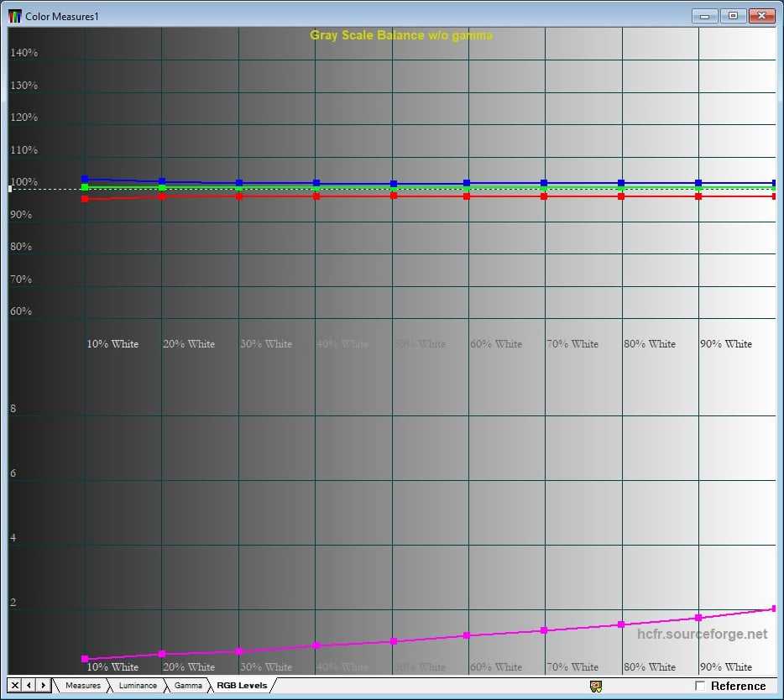Enable the Reference checkbox
The width and height of the screenshot is (784, 700).
(700, 686)
